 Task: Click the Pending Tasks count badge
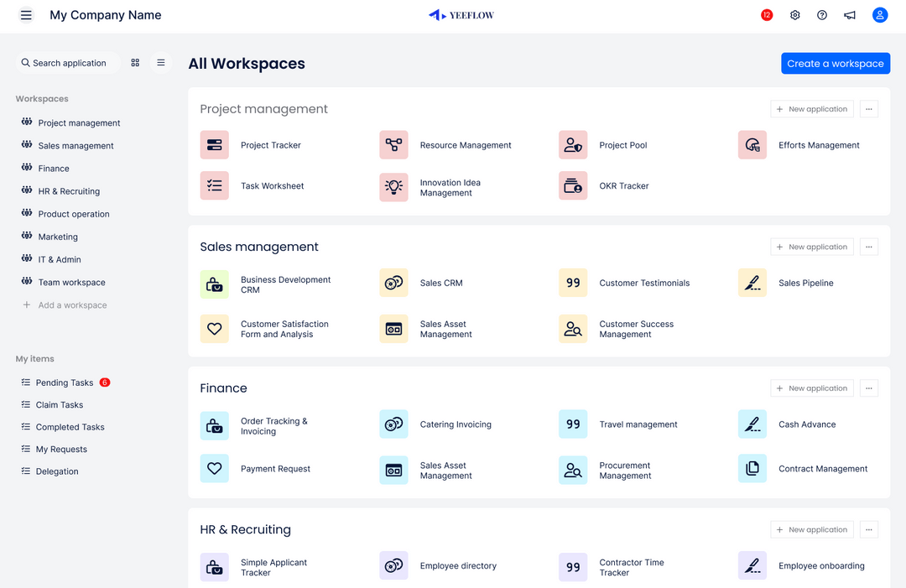[105, 382]
